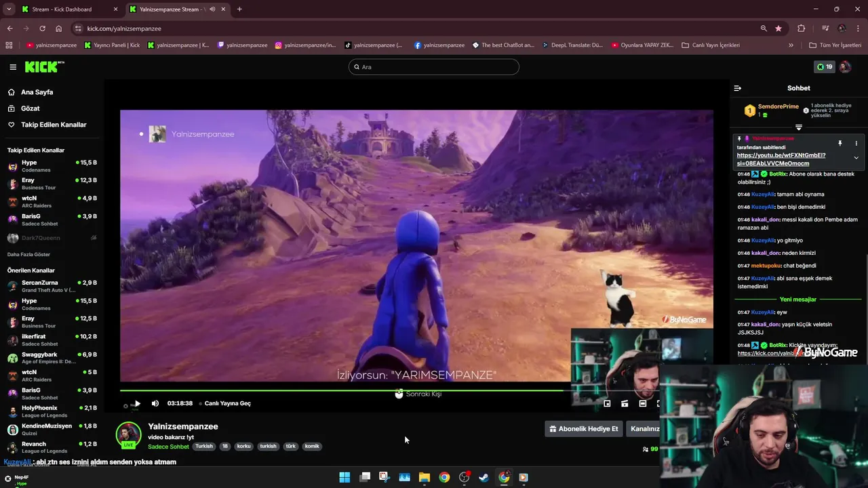The width and height of the screenshot is (868, 488).
Task: Collapse the chat panel with arrow icon
Action: (x=738, y=88)
